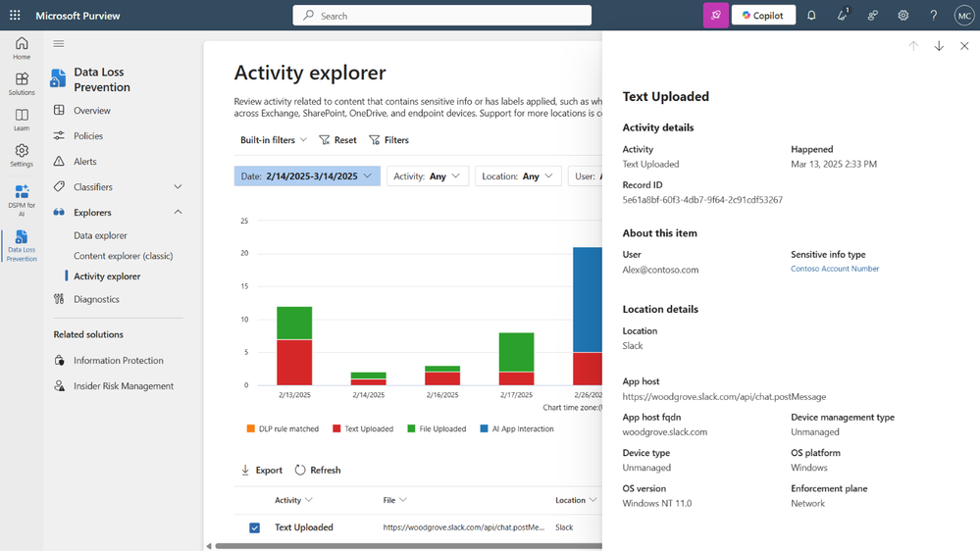Click the pink feedback icon beside Copilot

[x=715, y=15]
